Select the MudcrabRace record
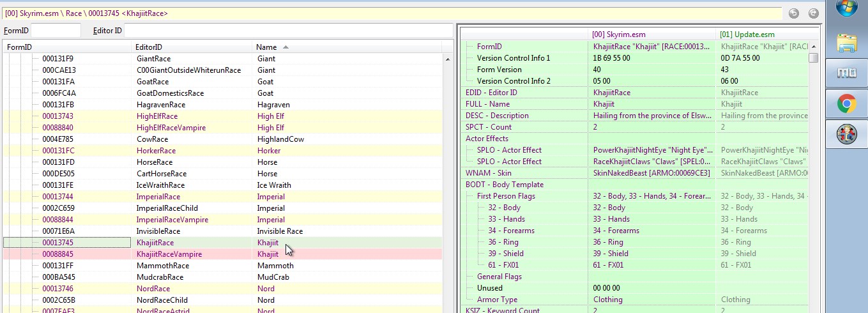This screenshot has height=313, width=868. point(222,277)
